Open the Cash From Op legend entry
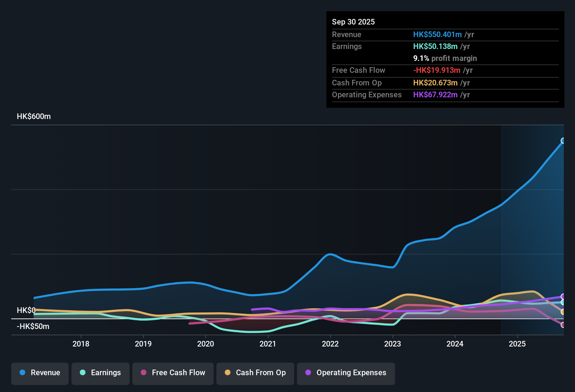The image size is (575, 392). tap(255, 373)
